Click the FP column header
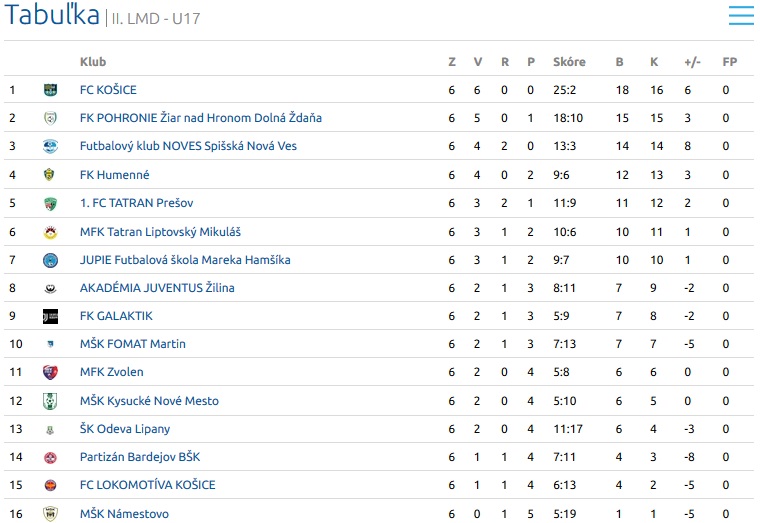The image size is (760, 523). click(x=729, y=62)
